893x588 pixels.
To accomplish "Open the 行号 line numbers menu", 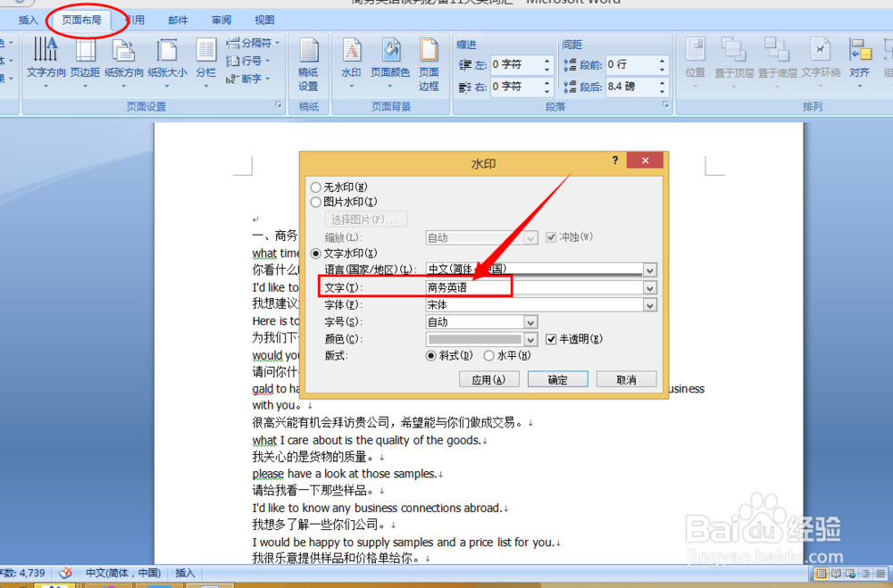I will [247, 61].
